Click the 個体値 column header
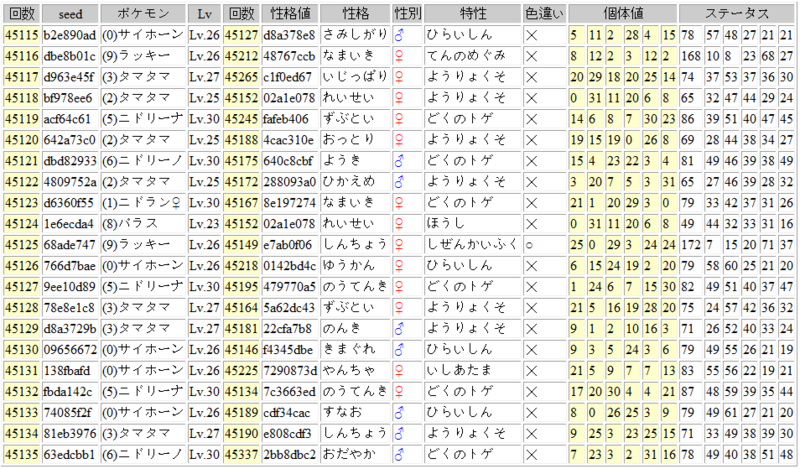This screenshot has width=800, height=469. click(x=623, y=14)
